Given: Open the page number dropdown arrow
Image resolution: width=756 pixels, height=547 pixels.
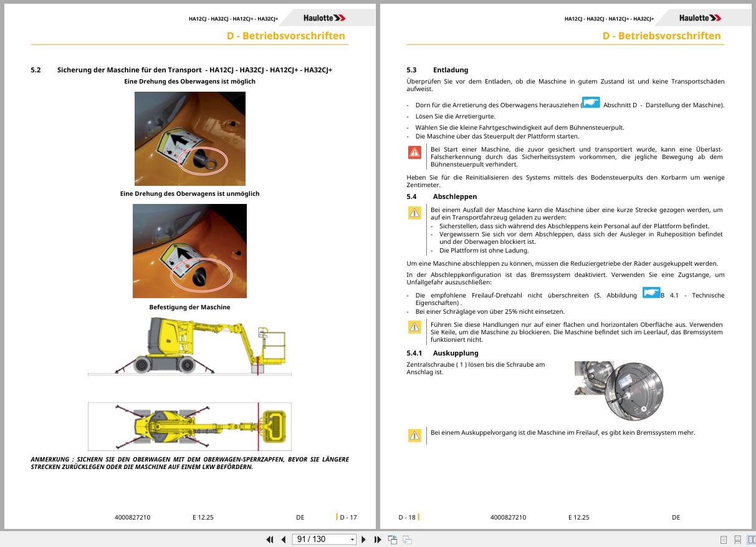Looking at the screenshot, I should 352,540.
